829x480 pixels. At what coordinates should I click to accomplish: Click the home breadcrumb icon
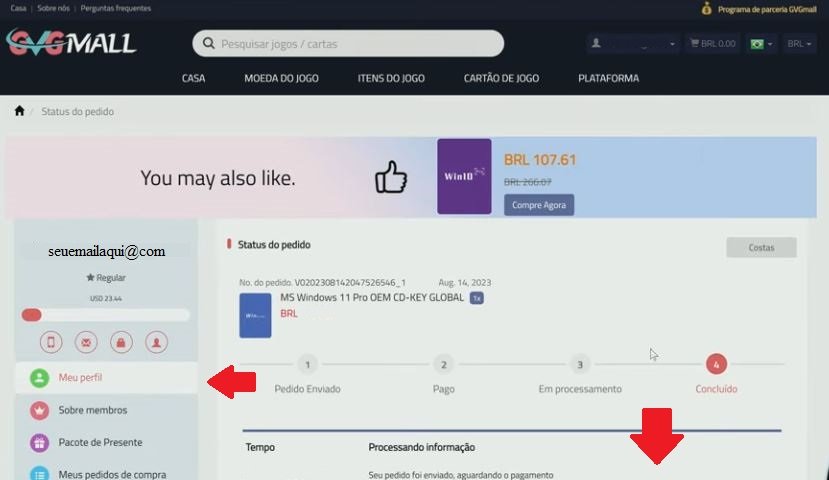click(x=20, y=111)
